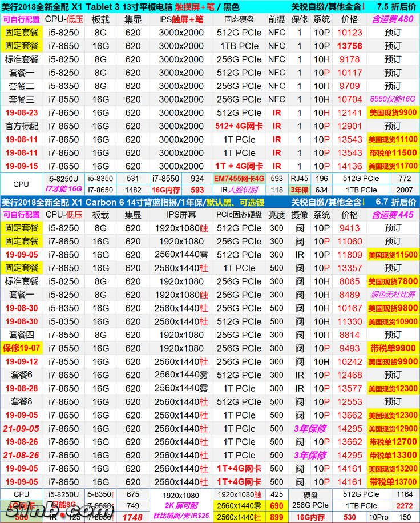Click the price 9178 for 标准套餐
The image size is (420, 523).
tap(349, 59)
